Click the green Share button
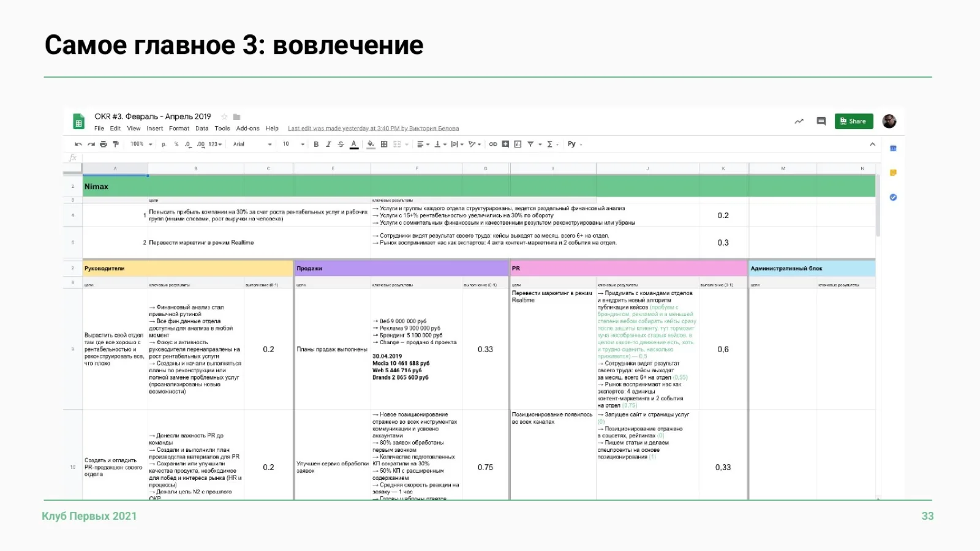Viewport: 980px width, 551px height. [854, 121]
